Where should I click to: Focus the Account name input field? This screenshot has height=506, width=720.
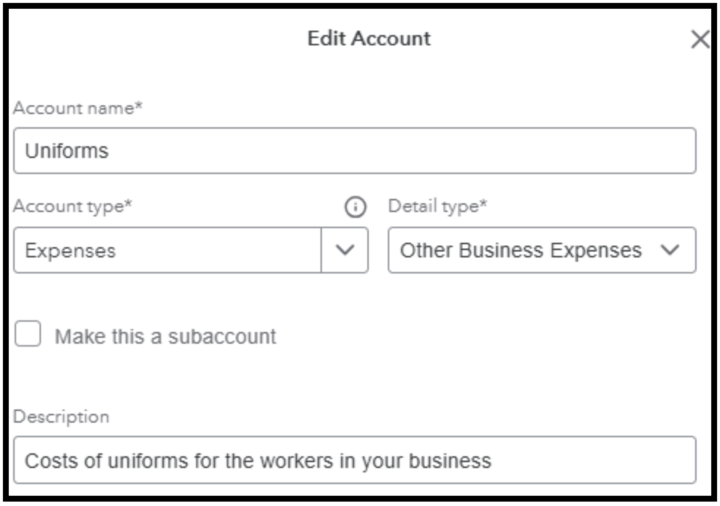(x=355, y=151)
